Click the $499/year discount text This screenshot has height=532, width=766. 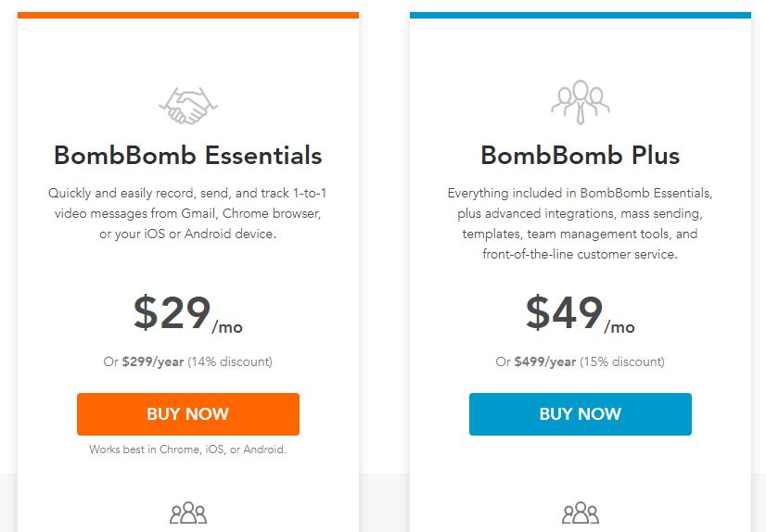click(x=581, y=361)
